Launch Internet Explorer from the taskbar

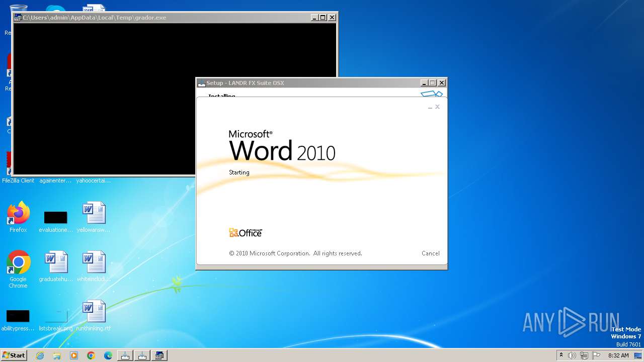[40, 355]
